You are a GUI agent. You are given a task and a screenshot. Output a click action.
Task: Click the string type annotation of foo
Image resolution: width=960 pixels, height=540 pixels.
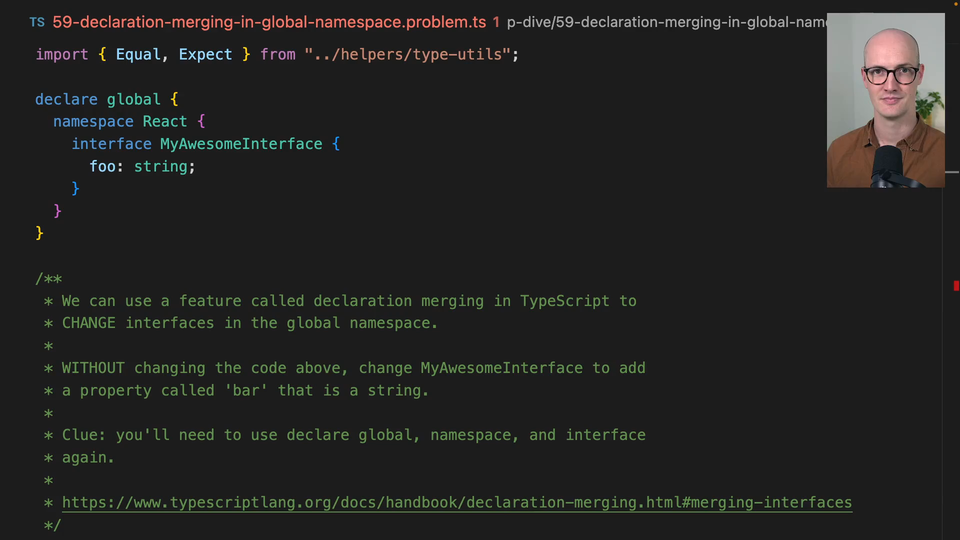(160, 167)
